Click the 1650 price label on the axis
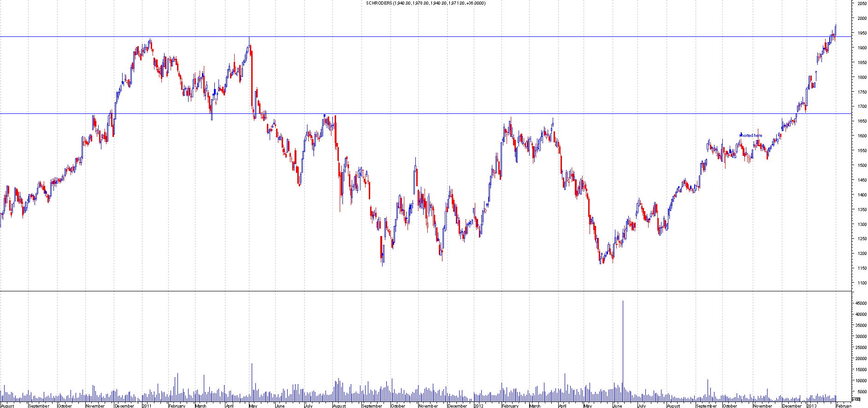The image size is (868, 408). (862, 121)
